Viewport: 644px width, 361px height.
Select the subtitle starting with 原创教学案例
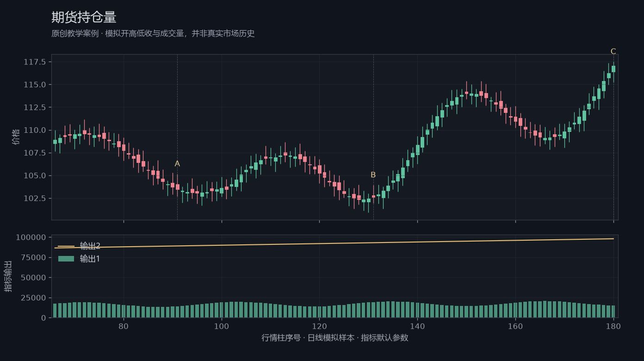(153, 34)
